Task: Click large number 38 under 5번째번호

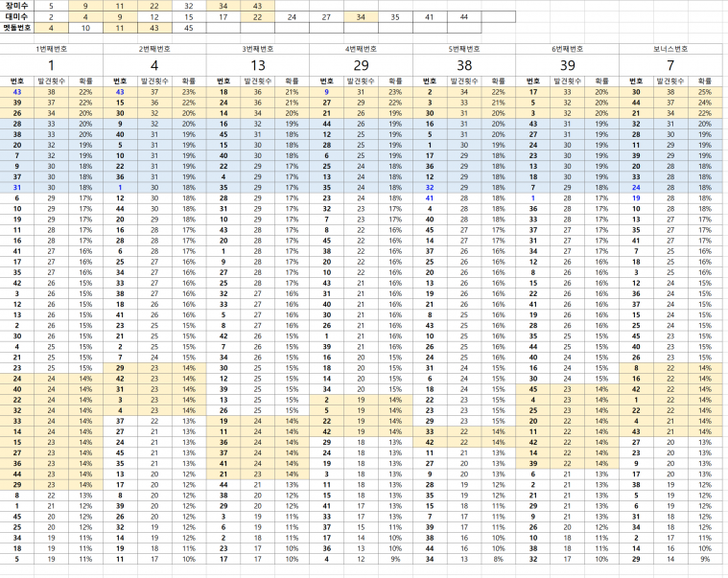Action: point(464,65)
